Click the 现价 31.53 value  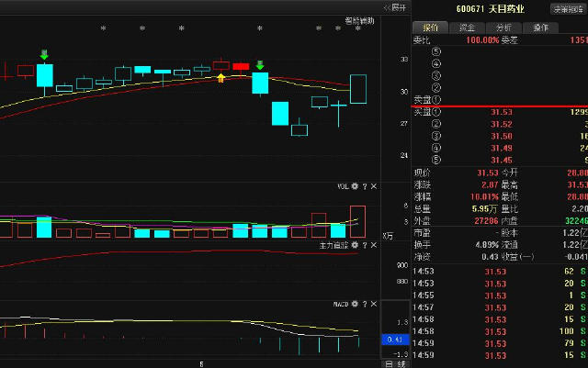tap(488, 173)
